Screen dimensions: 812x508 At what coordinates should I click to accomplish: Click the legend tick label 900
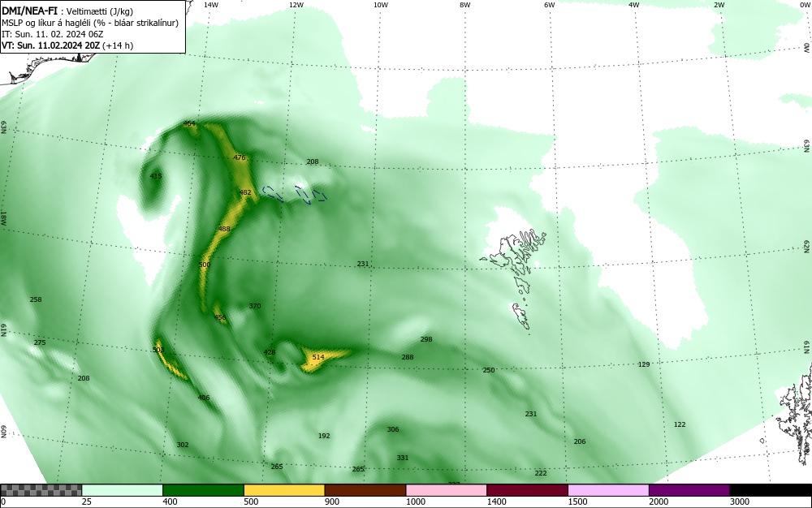point(332,502)
